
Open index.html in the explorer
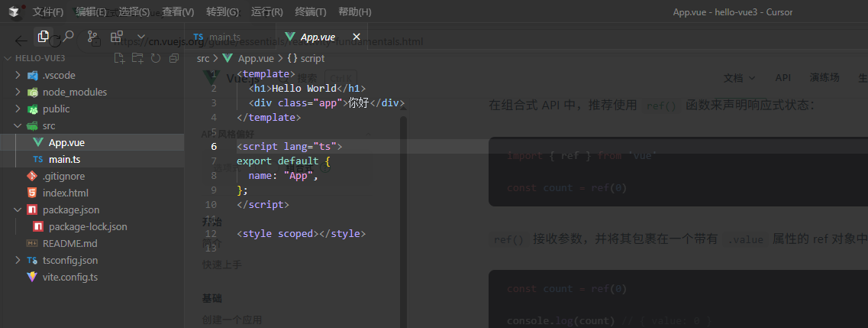92,193
